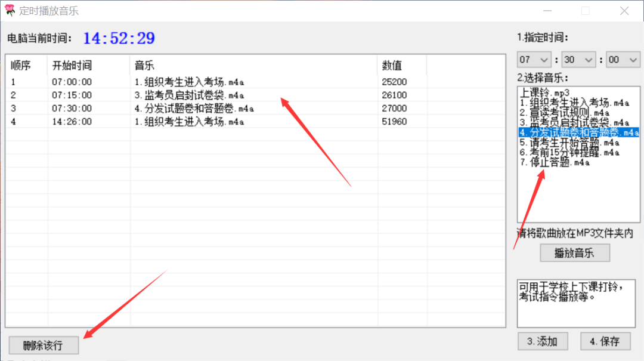
Task: Click the rose app icon in title bar
Action: click(x=9, y=10)
